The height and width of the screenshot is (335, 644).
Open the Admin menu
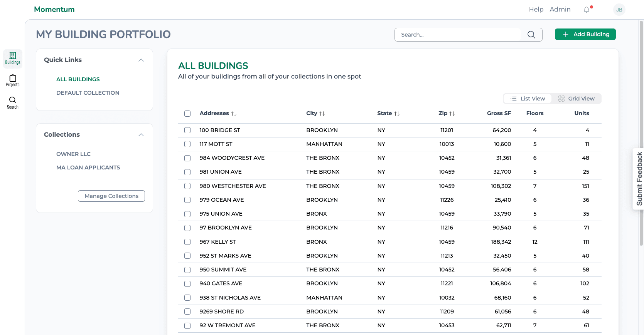(560, 9)
